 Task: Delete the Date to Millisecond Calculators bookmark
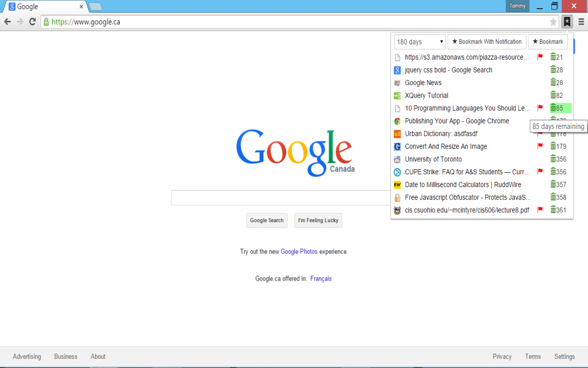(553, 184)
